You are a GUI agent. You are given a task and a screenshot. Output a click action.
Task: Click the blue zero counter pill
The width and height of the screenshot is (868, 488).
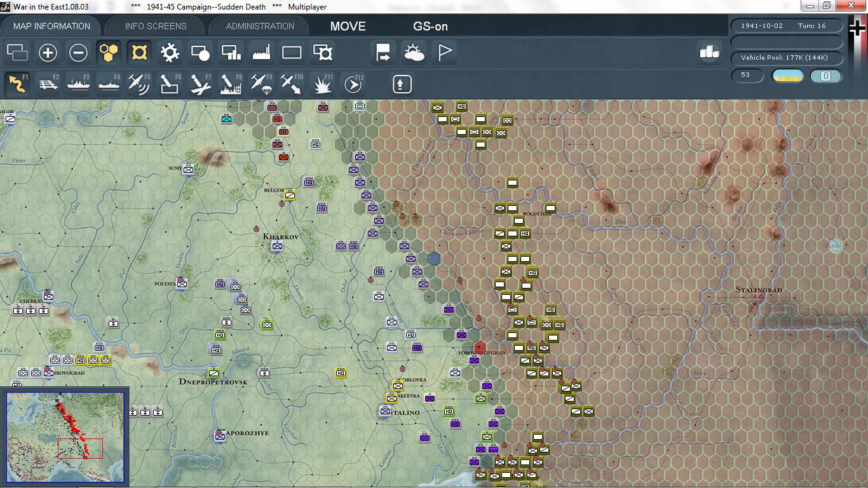point(826,76)
